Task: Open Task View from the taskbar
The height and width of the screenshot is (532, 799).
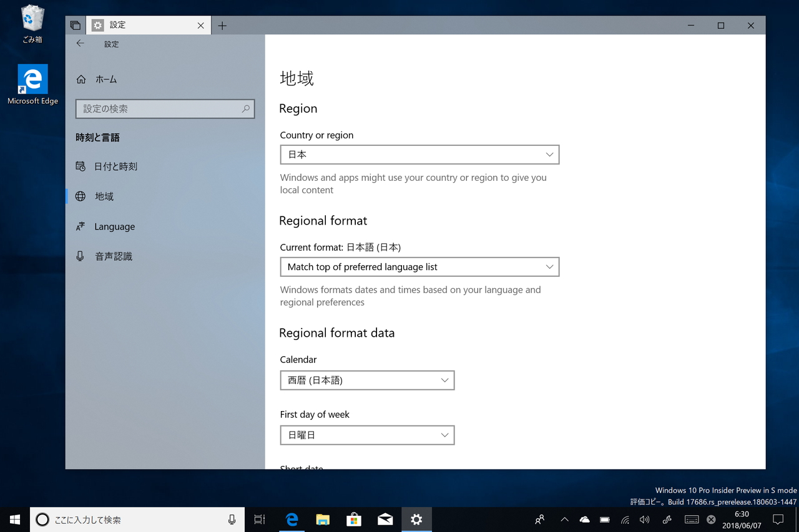Action: [260, 520]
